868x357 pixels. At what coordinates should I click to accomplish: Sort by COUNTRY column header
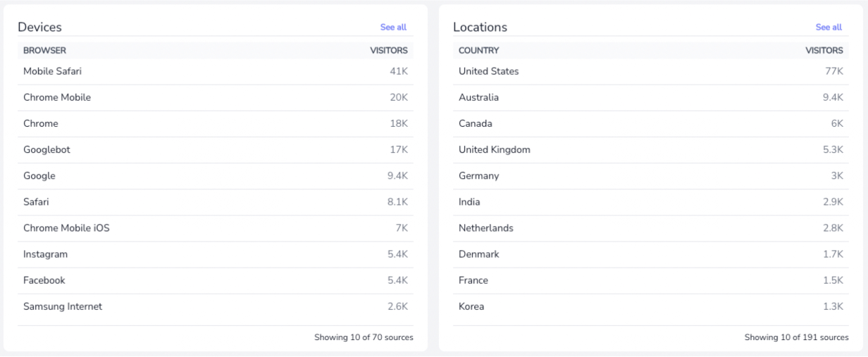pos(479,51)
